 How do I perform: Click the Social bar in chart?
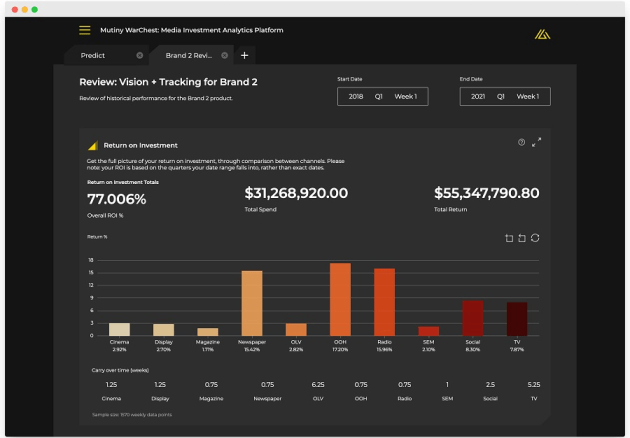pyautogui.click(x=473, y=318)
